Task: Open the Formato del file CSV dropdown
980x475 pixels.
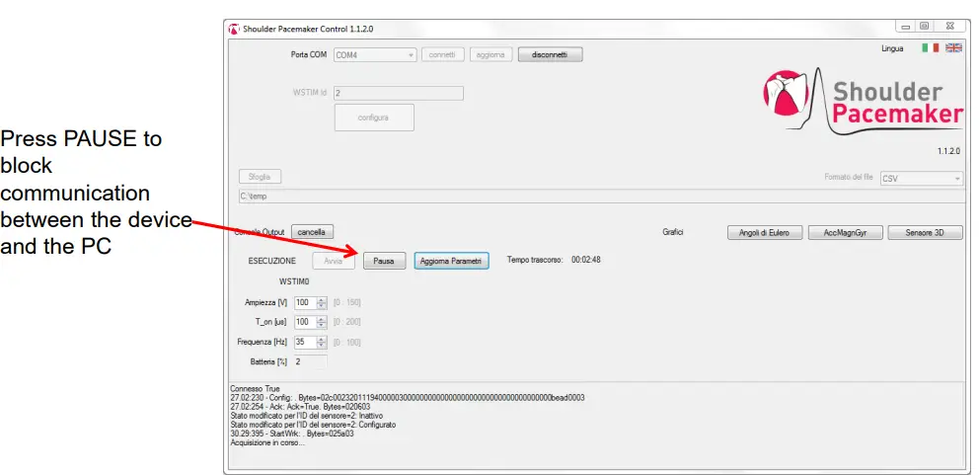Action: (922, 178)
